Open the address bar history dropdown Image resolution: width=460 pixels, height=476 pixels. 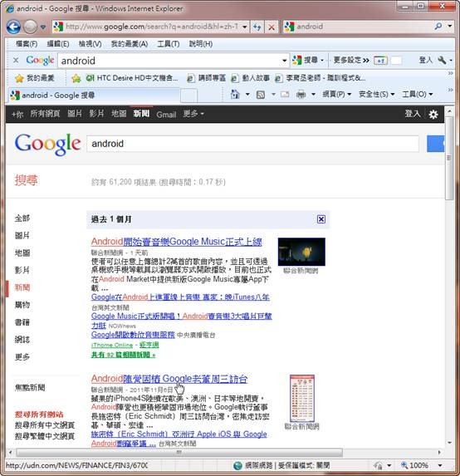245,27
